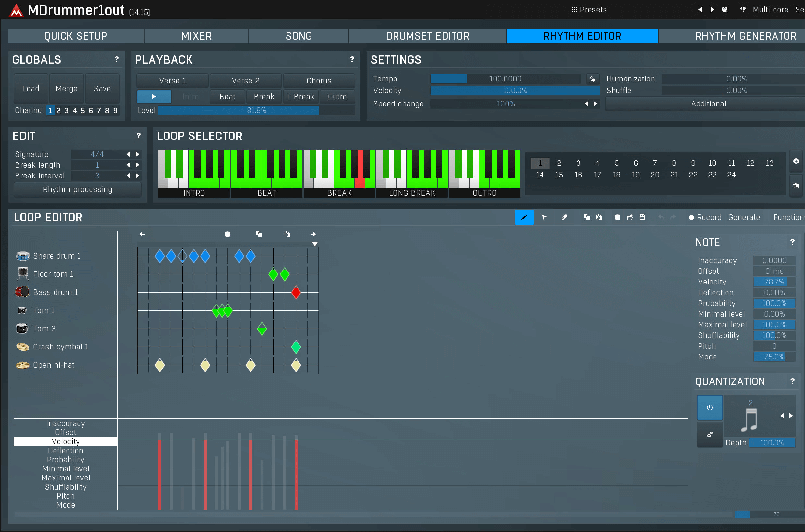805x532 pixels.
Task: Step the Signature forward with the right arrow
Action: tap(138, 154)
